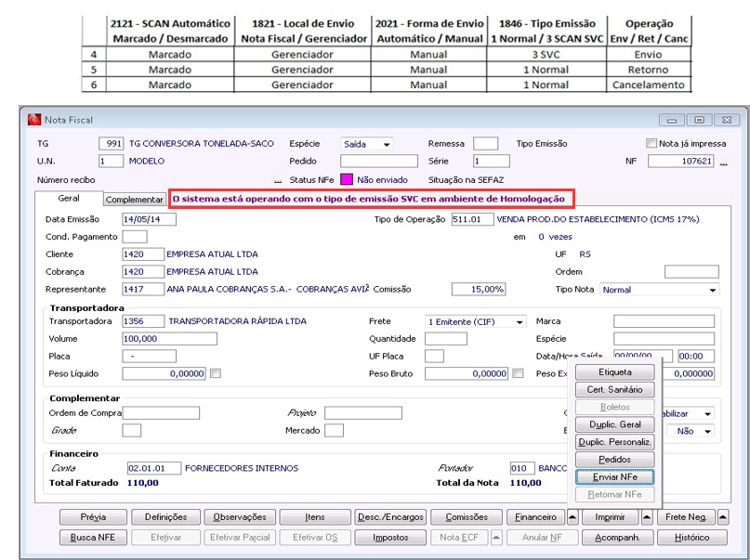Click the Busca NFE button

click(x=92, y=537)
